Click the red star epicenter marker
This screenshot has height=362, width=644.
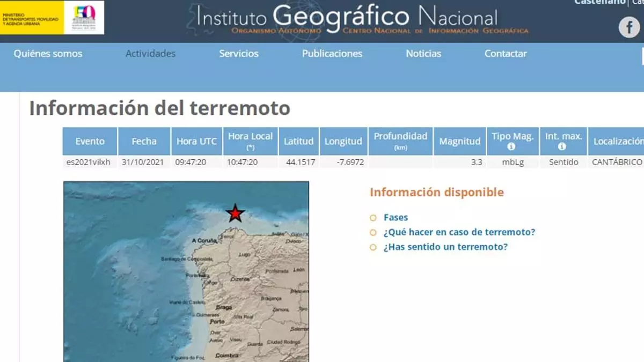235,213
